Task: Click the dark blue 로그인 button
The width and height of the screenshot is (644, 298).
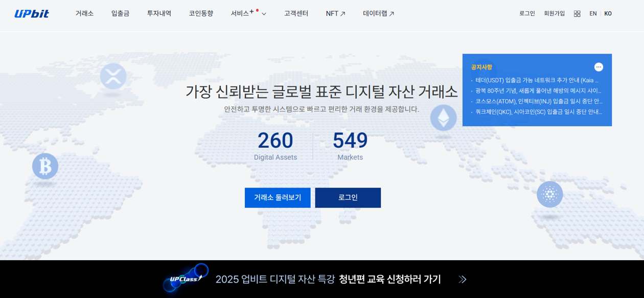Action: pyautogui.click(x=348, y=197)
